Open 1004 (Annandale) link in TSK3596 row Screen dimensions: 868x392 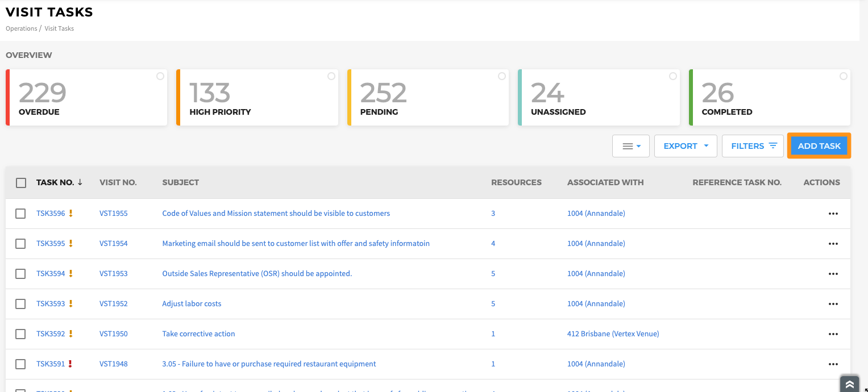tap(596, 214)
